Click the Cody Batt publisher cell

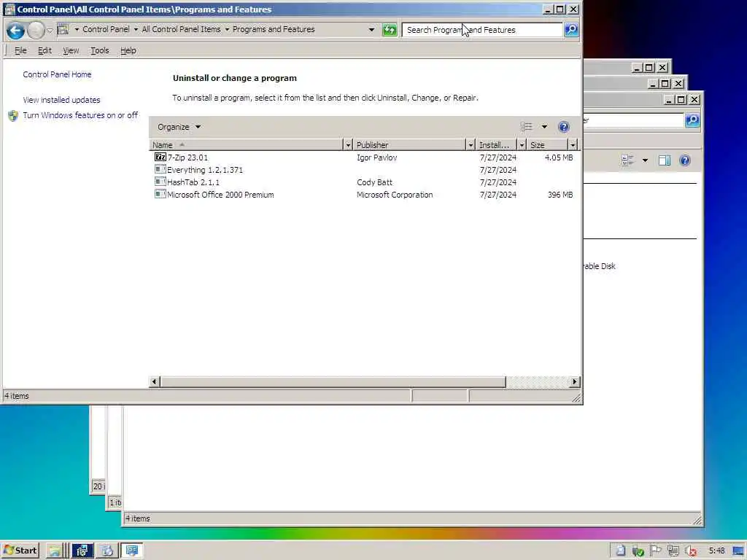(374, 182)
